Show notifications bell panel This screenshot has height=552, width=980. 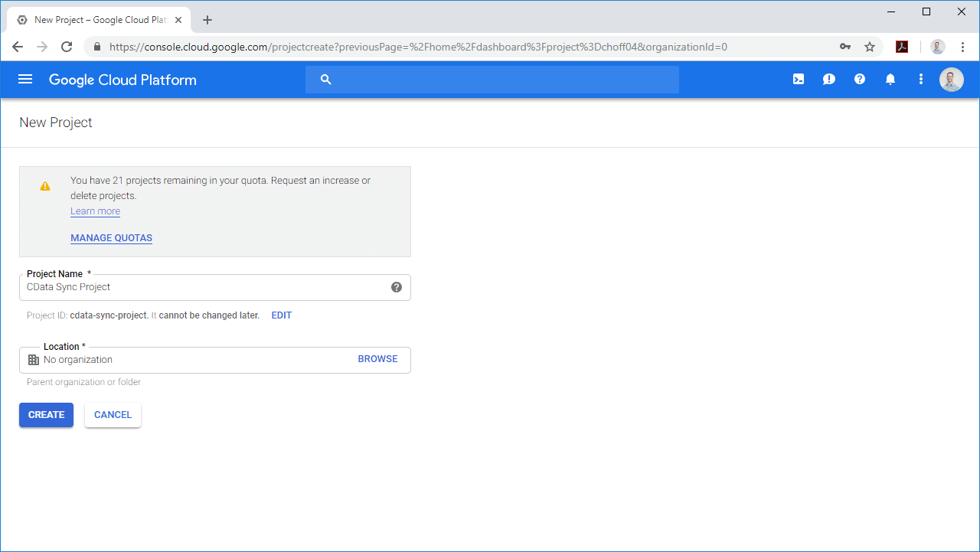pos(890,80)
